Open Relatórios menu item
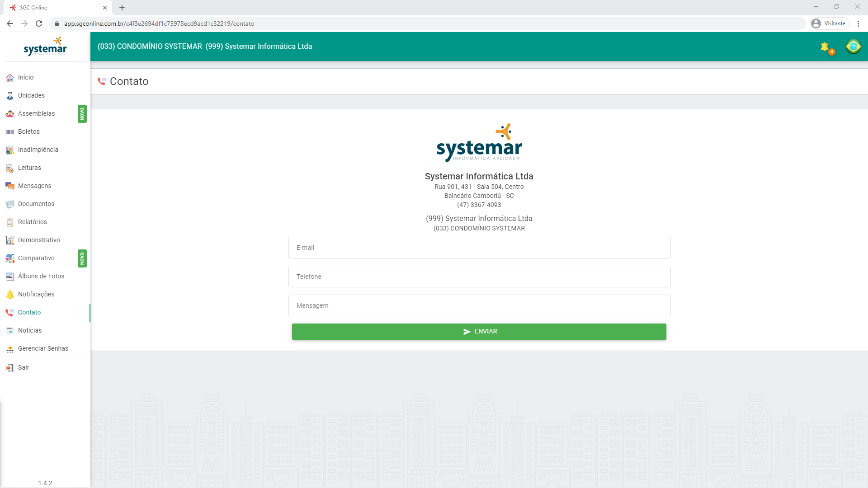This screenshot has width=868, height=488. point(33,222)
